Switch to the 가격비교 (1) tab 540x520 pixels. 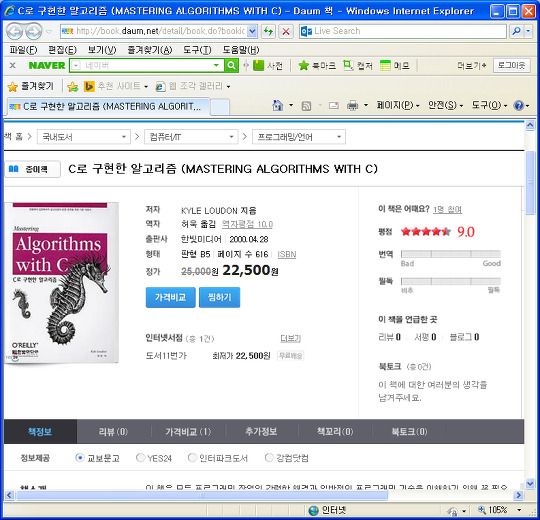pyautogui.click(x=188, y=431)
